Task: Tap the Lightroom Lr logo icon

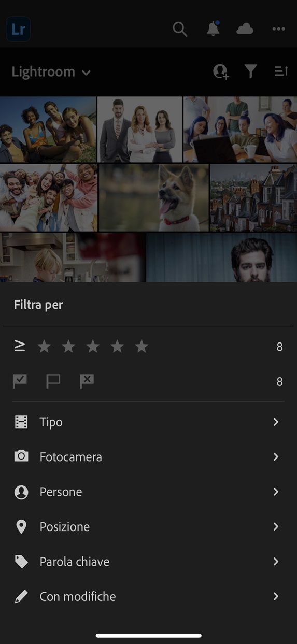Action: tap(18, 29)
